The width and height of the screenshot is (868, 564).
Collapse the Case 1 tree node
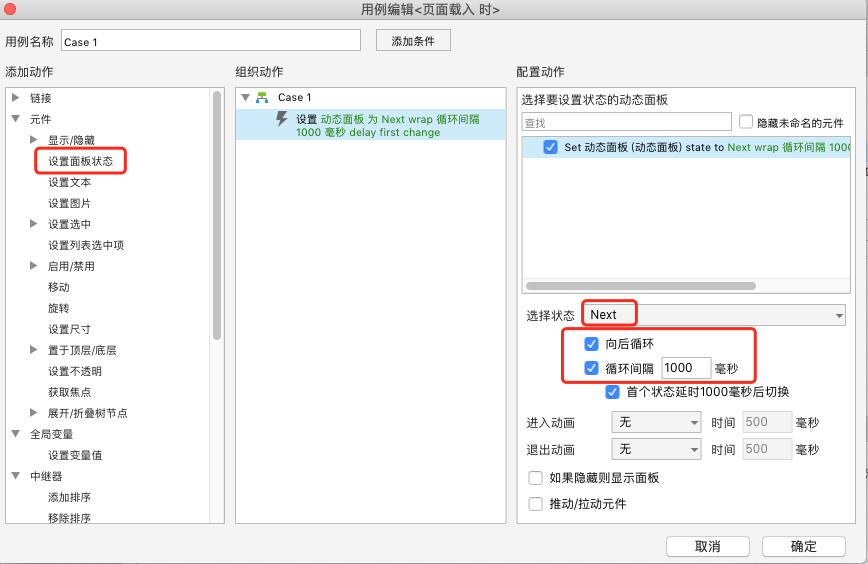point(246,97)
